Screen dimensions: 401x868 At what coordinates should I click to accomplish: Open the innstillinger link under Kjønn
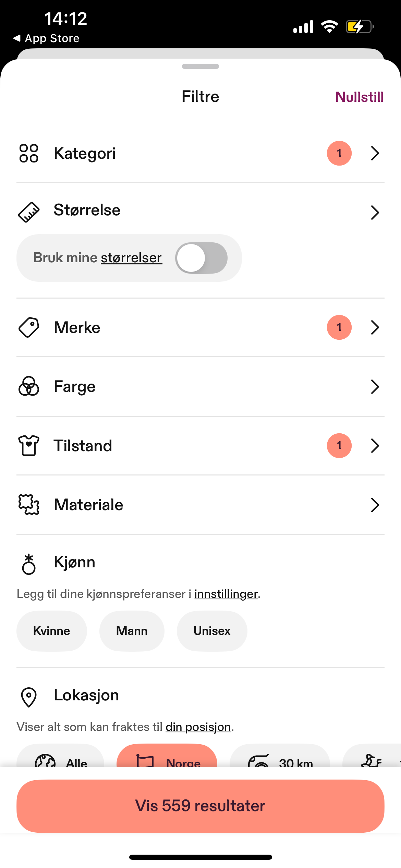point(226,594)
